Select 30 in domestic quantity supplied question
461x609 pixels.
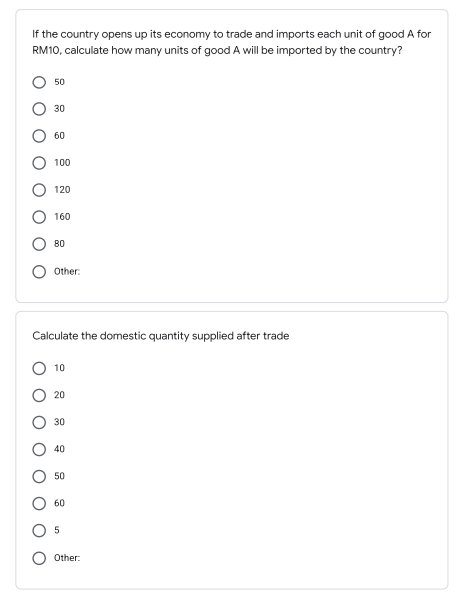(x=39, y=422)
